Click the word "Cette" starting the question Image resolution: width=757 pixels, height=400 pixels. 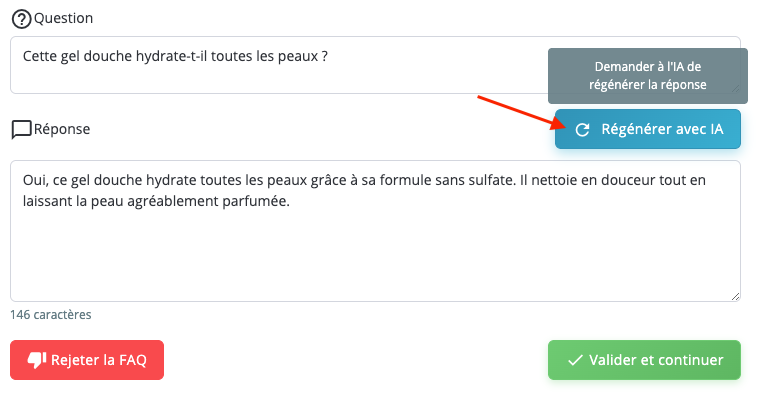click(40, 56)
